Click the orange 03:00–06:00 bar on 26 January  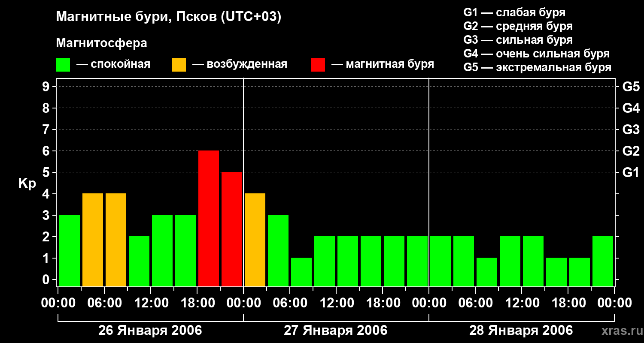pos(93,240)
